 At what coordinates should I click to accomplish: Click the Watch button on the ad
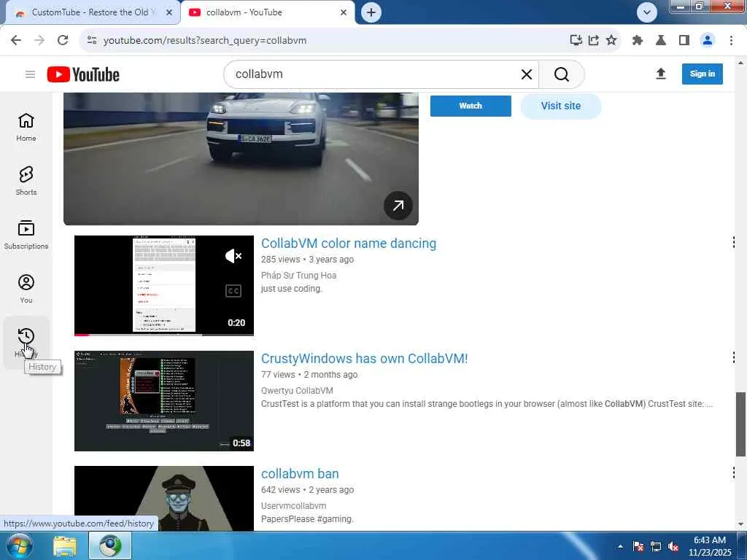pyautogui.click(x=471, y=106)
